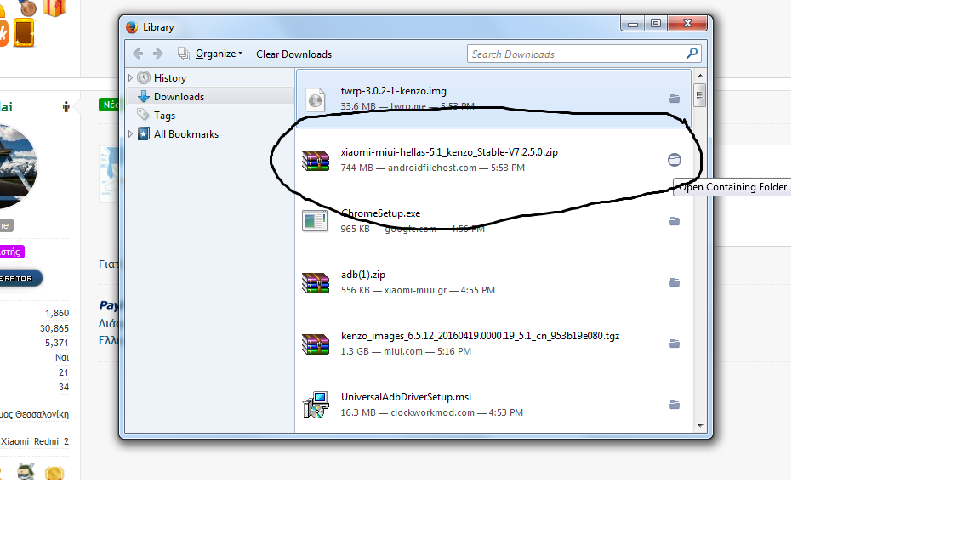Minimize the Library window
980x551 pixels.
click(x=633, y=23)
